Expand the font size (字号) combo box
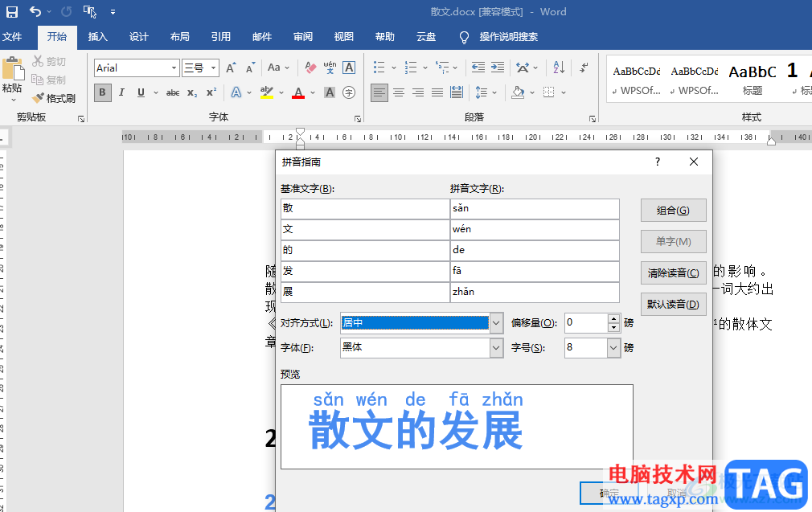 pyautogui.click(x=613, y=347)
